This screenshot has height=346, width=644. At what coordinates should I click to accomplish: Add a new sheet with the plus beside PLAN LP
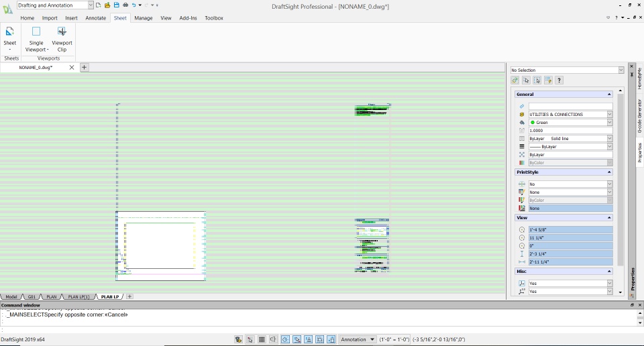tap(129, 296)
